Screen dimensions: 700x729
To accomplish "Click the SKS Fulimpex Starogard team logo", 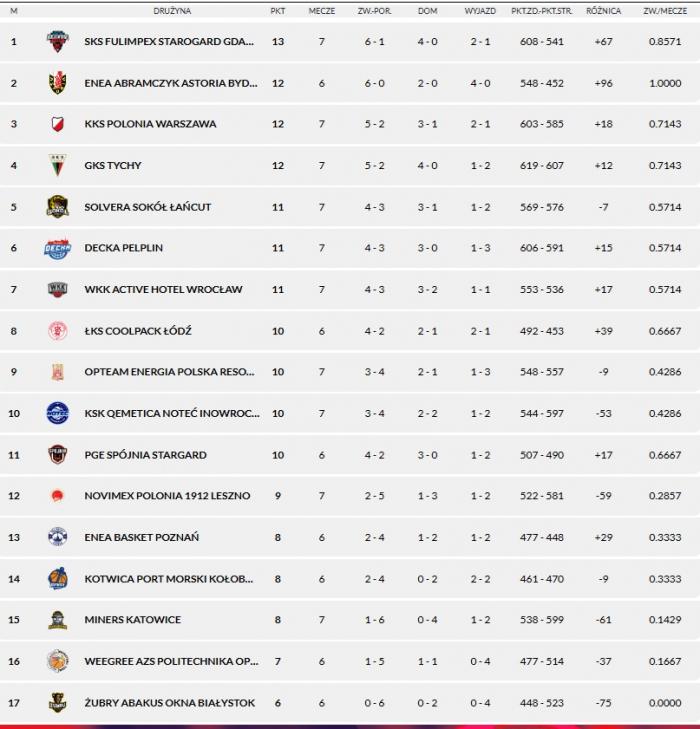I will tap(58, 42).
